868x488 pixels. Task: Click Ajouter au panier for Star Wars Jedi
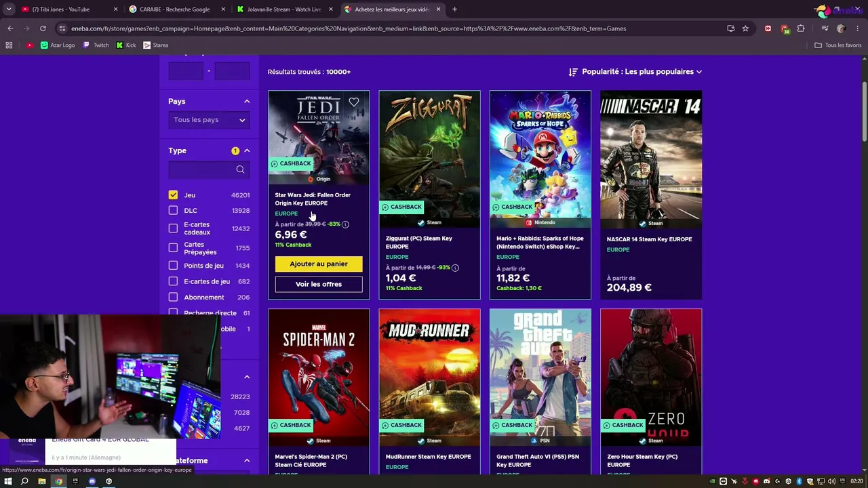pos(319,264)
